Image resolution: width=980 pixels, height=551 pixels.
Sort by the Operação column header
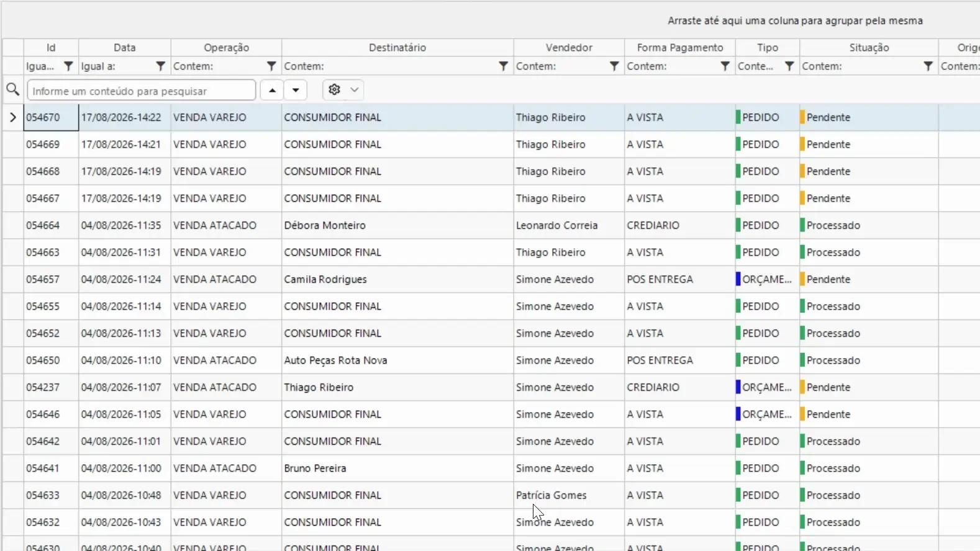pos(227,48)
